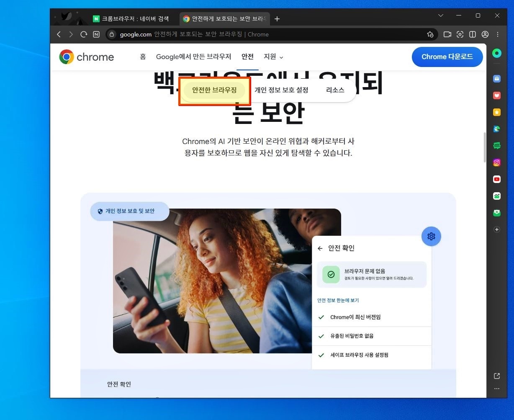Switch to the 리소스 pill tab
The height and width of the screenshot is (420, 514).
pos(335,90)
